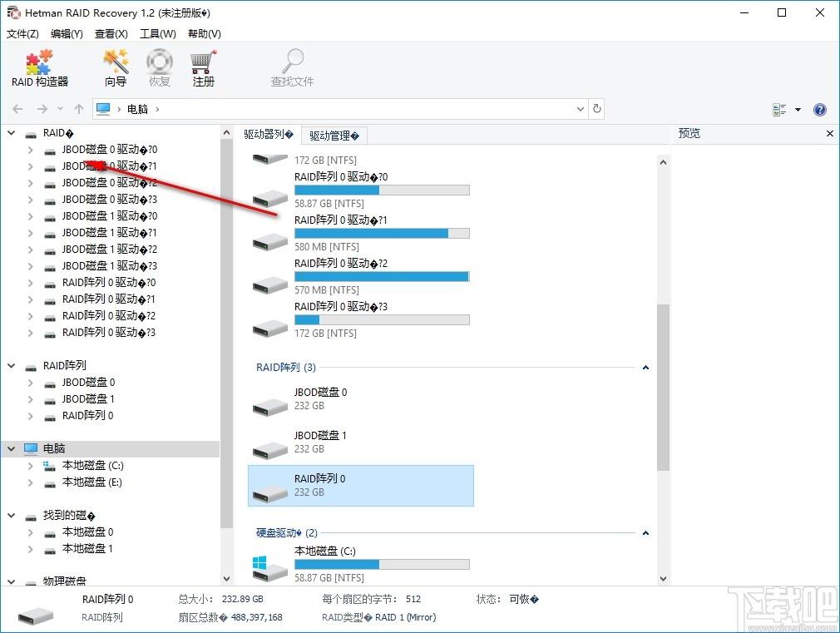Viewport: 840px width, 633px height.
Task: Select 本地磁盘 0 under 找到的磁
Action: [x=87, y=532]
